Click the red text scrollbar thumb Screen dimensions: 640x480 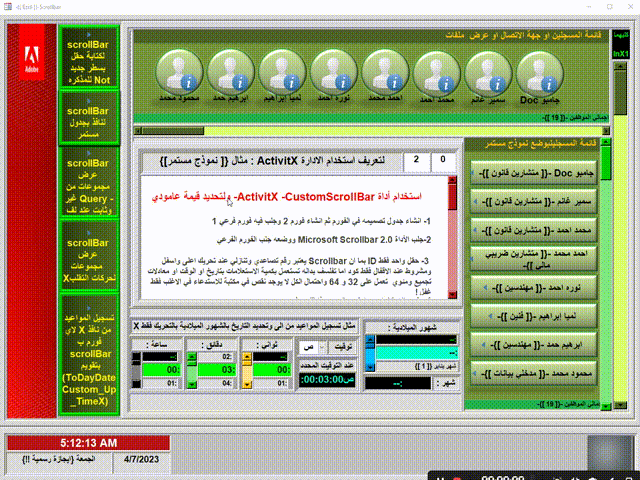click(452, 197)
